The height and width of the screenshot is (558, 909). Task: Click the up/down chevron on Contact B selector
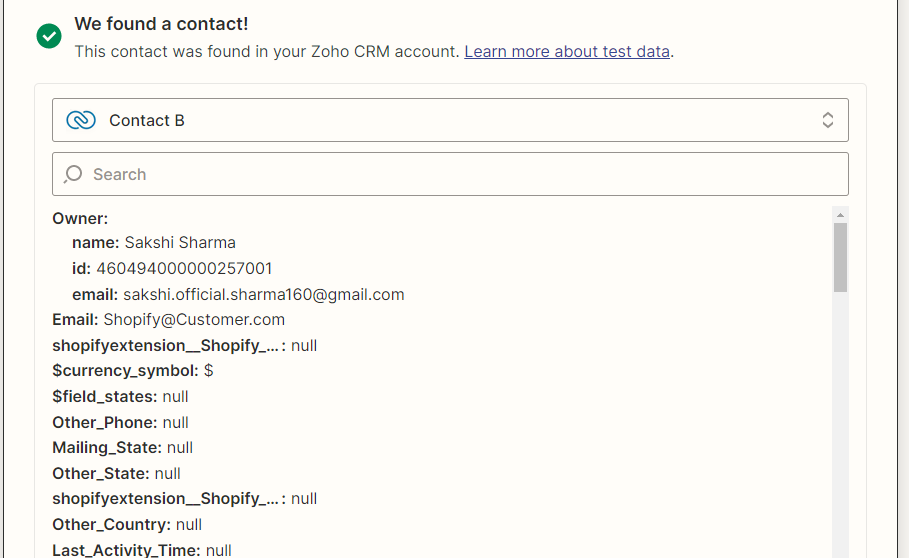point(827,120)
